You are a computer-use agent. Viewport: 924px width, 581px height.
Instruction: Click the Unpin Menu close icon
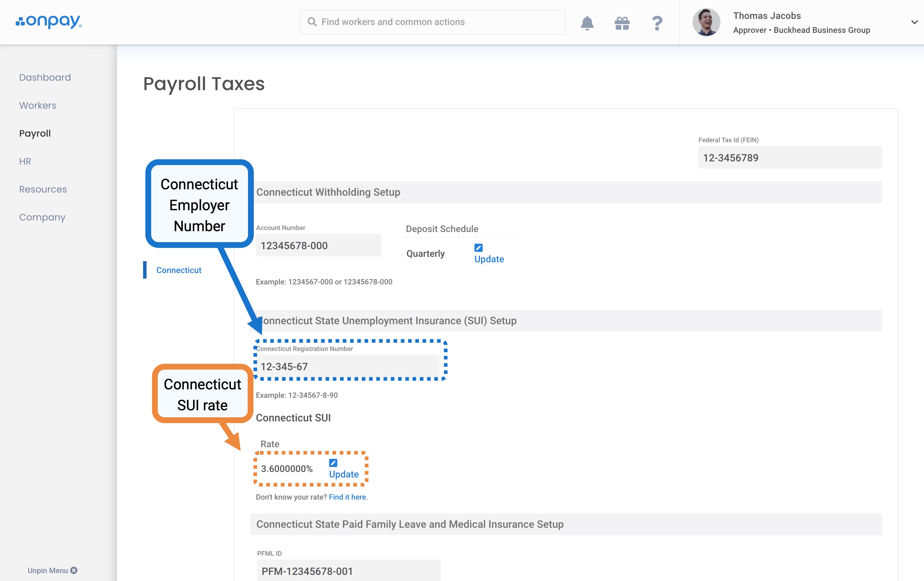(x=74, y=570)
